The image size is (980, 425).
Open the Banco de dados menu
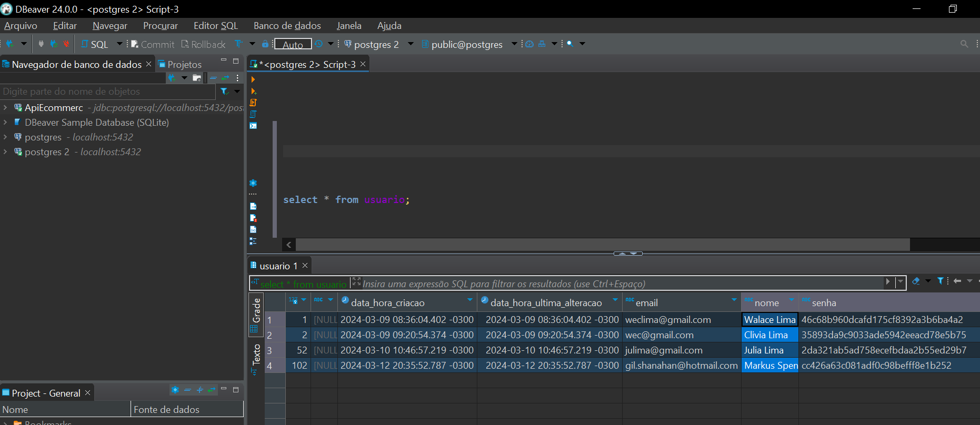pyautogui.click(x=287, y=26)
